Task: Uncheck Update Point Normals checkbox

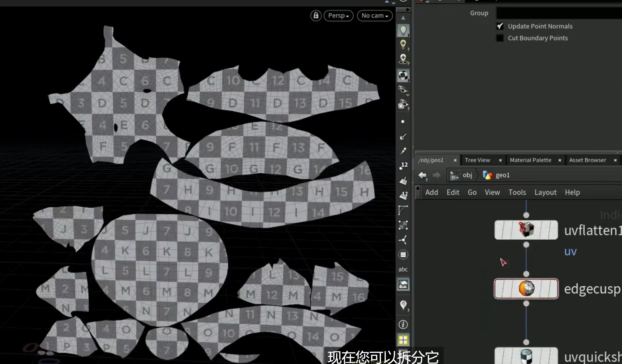Action: (x=500, y=26)
